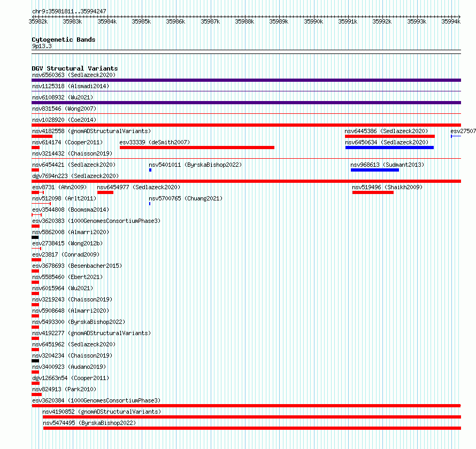Click the black bar under nsv3204234
This screenshot has height=449, width=476.
[35, 361]
